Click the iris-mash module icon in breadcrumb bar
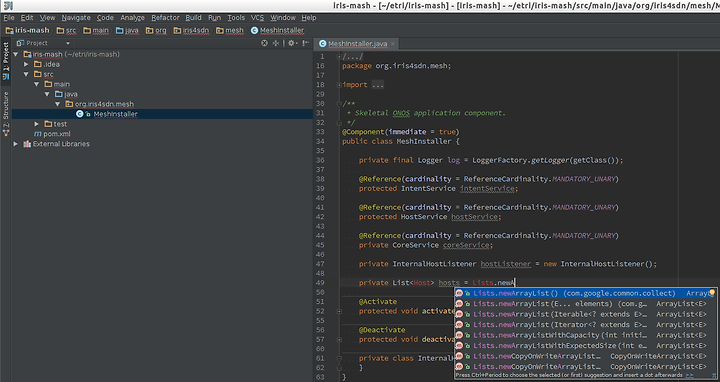720x382 pixels. click(x=9, y=30)
